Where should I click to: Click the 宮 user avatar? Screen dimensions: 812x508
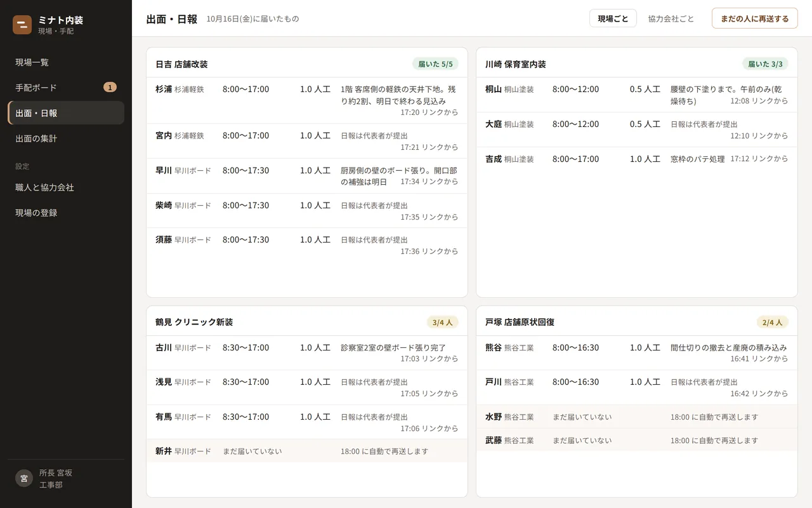pos(24,478)
